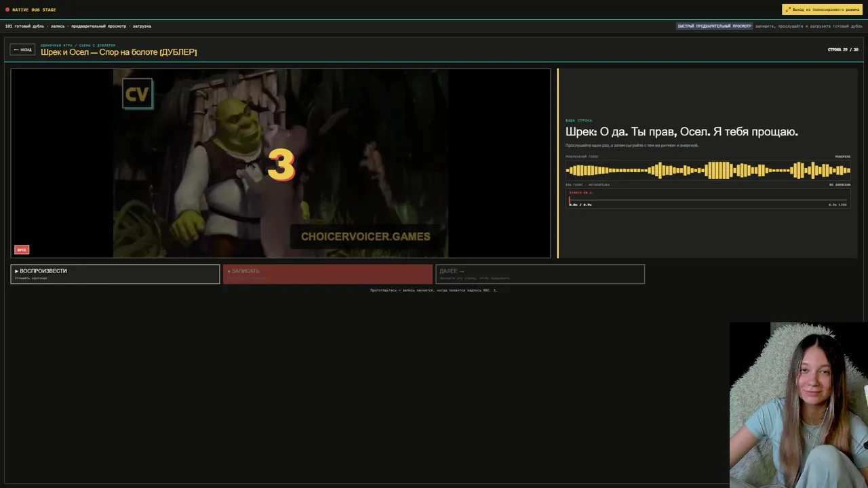Click the Shrek video preview
868x488 pixels.
(x=281, y=163)
